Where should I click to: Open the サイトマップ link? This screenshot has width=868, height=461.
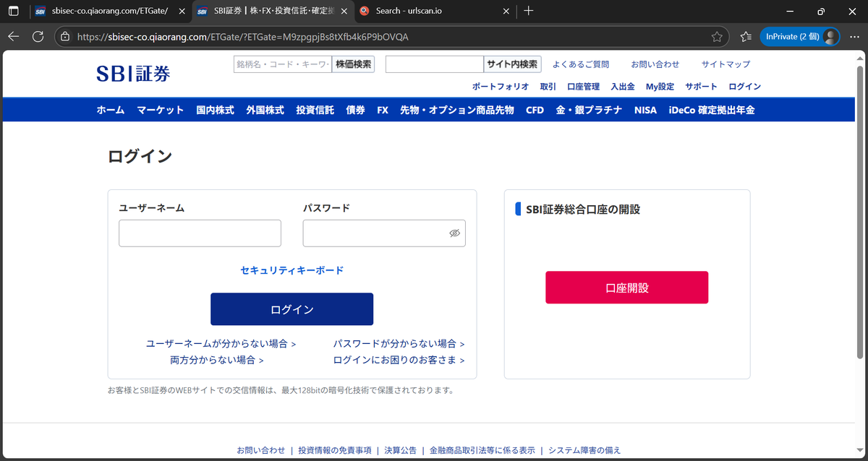tap(726, 64)
